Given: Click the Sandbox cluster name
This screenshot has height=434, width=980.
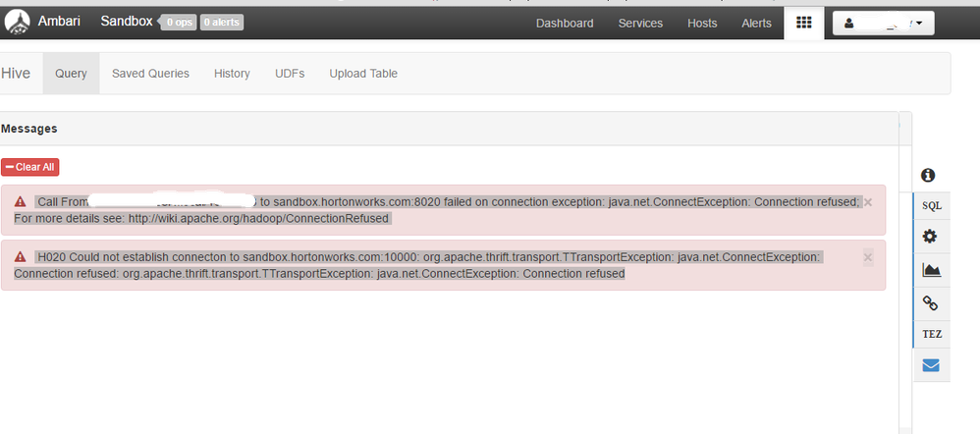Looking at the screenshot, I should pyautogui.click(x=127, y=22).
